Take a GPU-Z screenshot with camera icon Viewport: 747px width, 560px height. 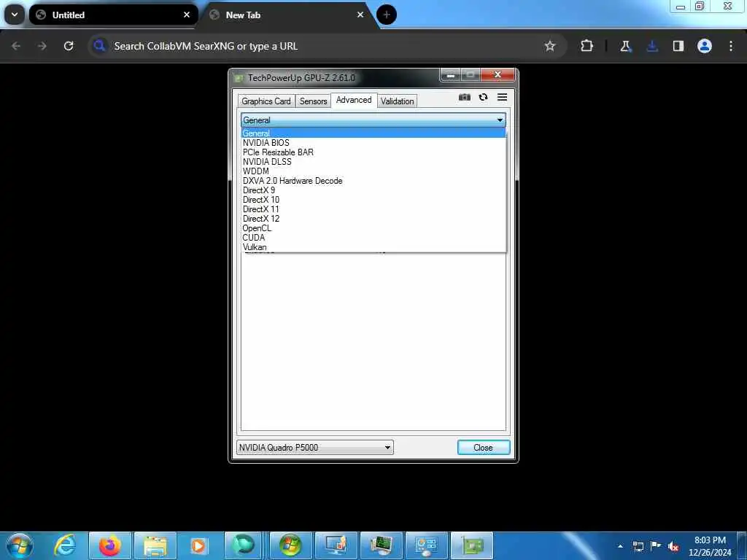tap(465, 97)
